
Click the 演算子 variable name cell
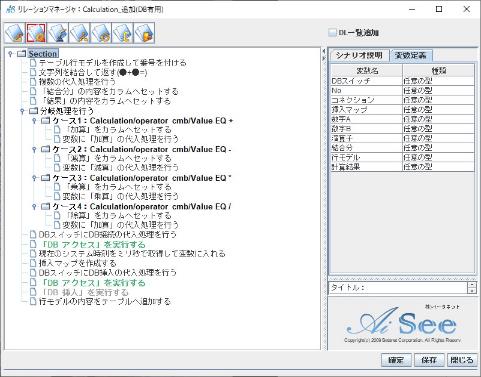click(x=366, y=138)
